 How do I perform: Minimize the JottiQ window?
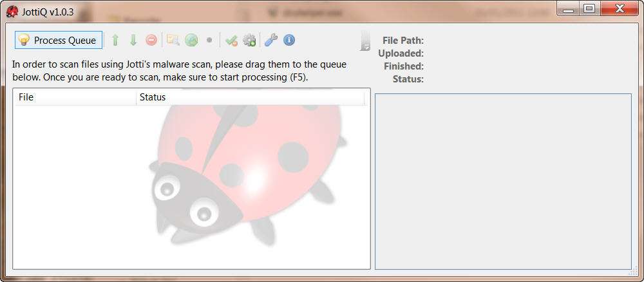(x=569, y=8)
